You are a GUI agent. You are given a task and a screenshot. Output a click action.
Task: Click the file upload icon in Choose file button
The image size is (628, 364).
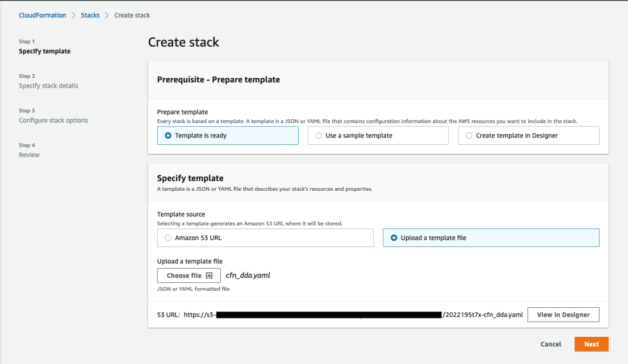click(x=209, y=275)
